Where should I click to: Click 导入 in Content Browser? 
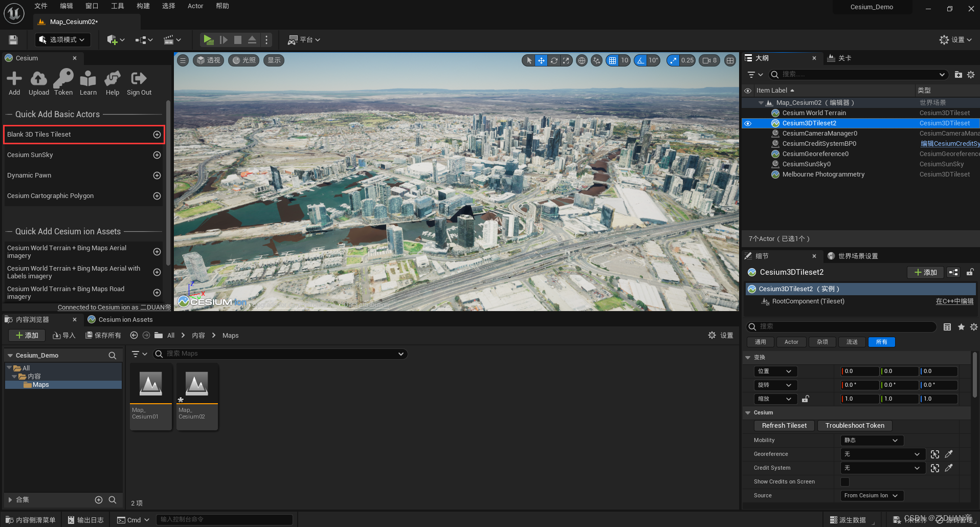tap(64, 336)
